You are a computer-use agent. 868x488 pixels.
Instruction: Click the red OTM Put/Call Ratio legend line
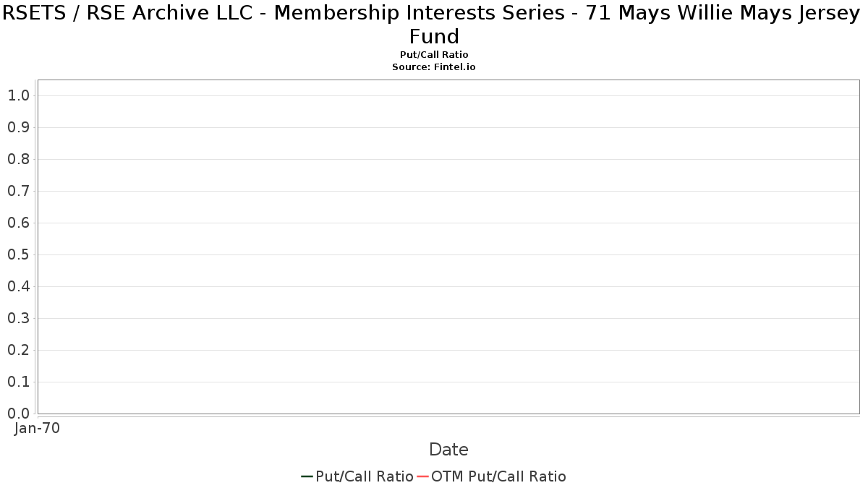[422, 476]
